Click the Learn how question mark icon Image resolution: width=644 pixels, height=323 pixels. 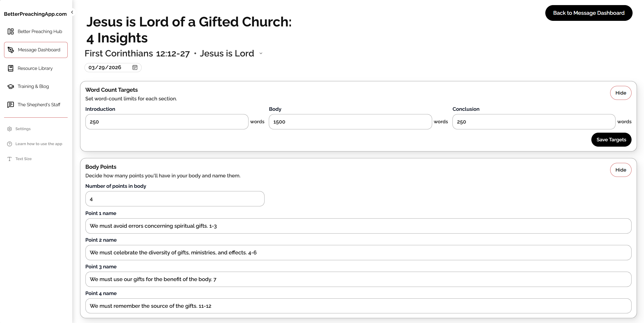[x=9, y=144]
